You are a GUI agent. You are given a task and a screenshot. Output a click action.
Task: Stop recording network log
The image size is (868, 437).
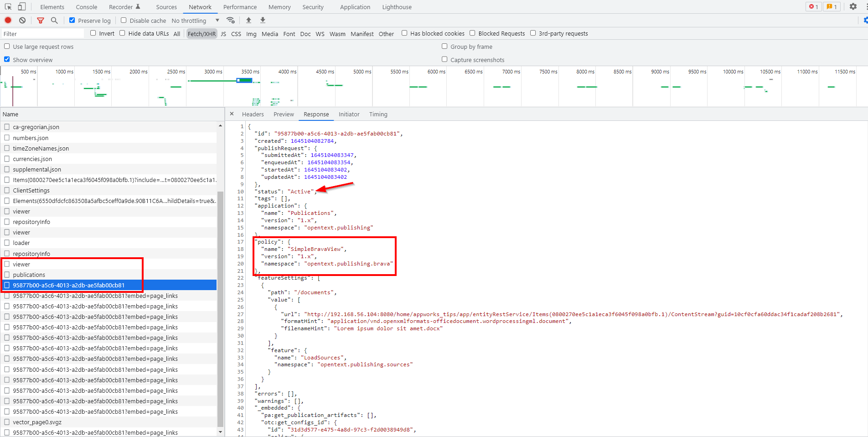click(x=8, y=21)
